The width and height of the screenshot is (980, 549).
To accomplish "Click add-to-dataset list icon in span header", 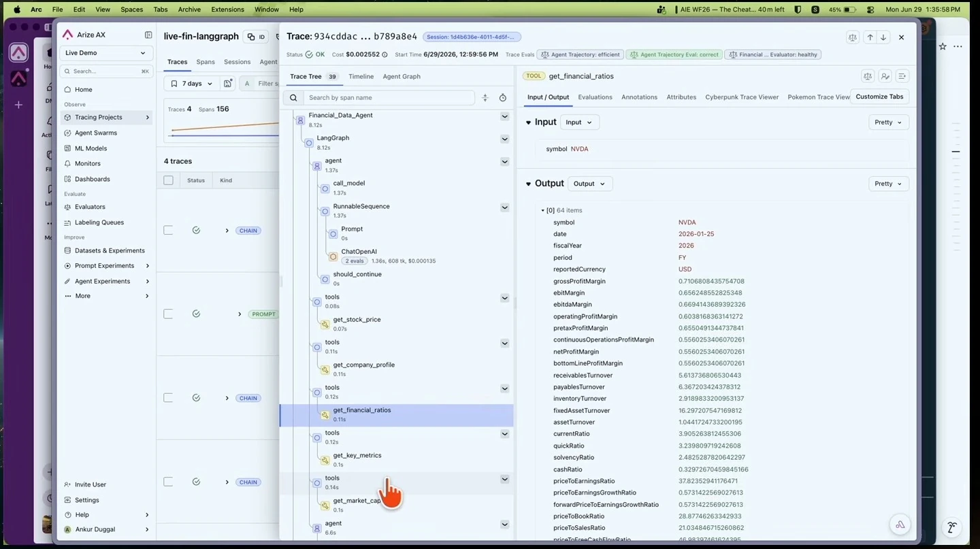I will (x=902, y=76).
